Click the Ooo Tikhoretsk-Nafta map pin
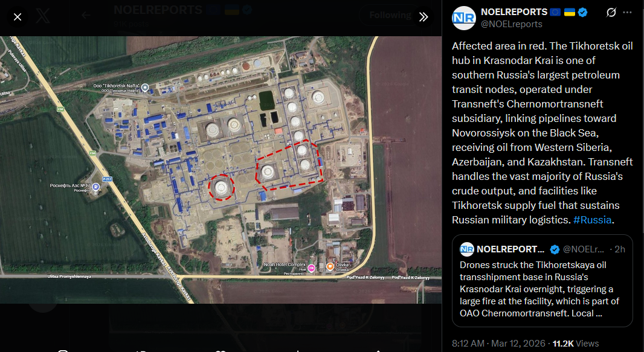 tap(145, 88)
